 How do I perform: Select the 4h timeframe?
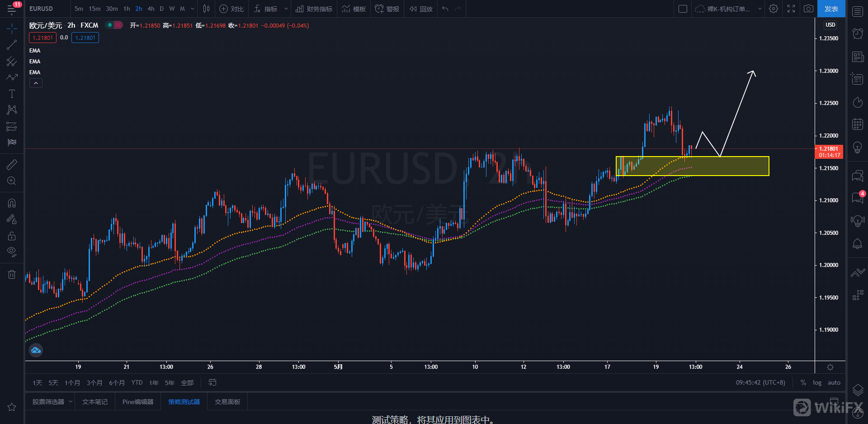[x=151, y=9]
